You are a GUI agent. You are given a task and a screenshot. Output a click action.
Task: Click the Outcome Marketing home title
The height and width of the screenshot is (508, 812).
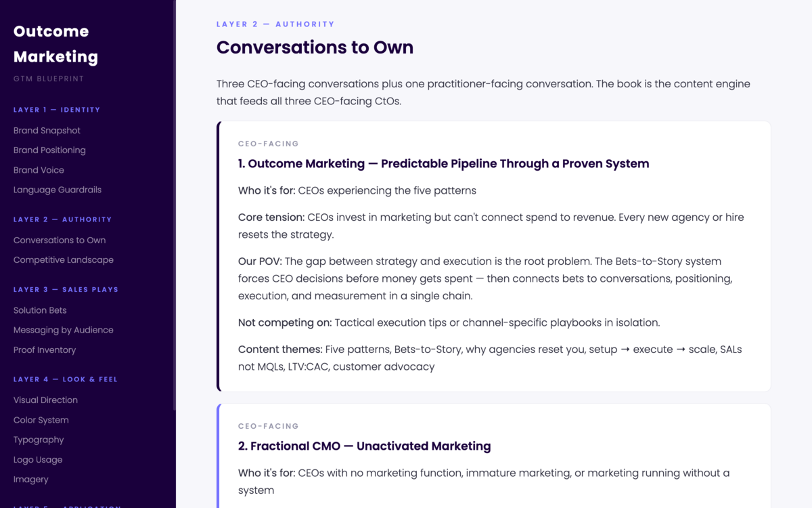(x=55, y=43)
